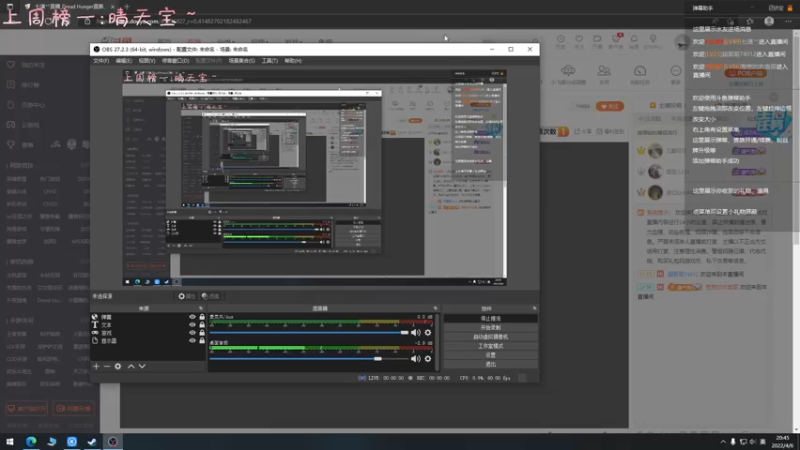Enable 工作室模式 studio mode
800x450 pixels.
pos(490,346)
